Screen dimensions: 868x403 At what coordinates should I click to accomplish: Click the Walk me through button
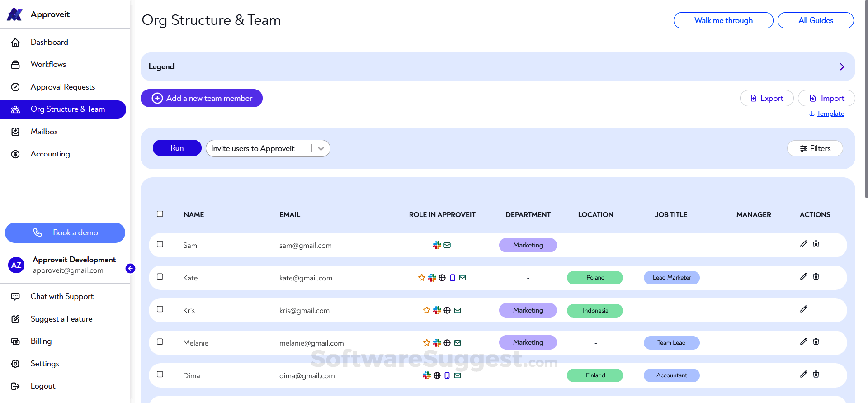tap(723, 20)
